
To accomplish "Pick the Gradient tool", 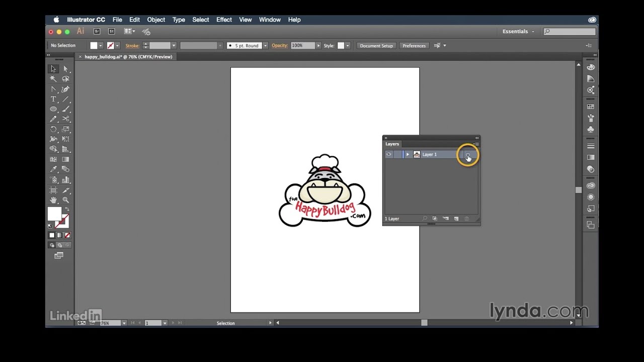I will tap(65, 159).
